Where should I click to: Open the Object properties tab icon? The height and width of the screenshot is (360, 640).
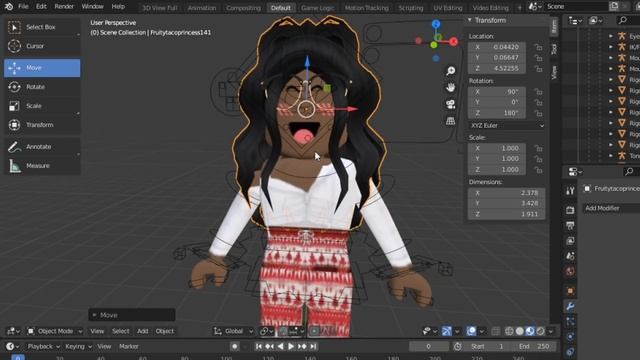click(570, 291)
